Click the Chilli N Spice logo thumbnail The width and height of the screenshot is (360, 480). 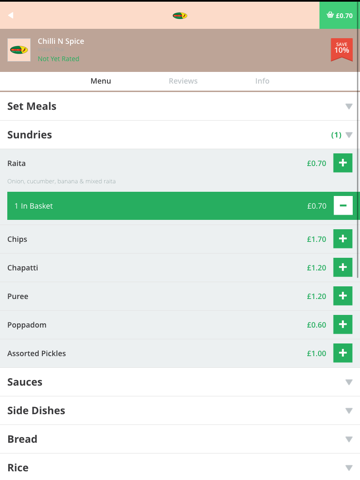[19, 50]
